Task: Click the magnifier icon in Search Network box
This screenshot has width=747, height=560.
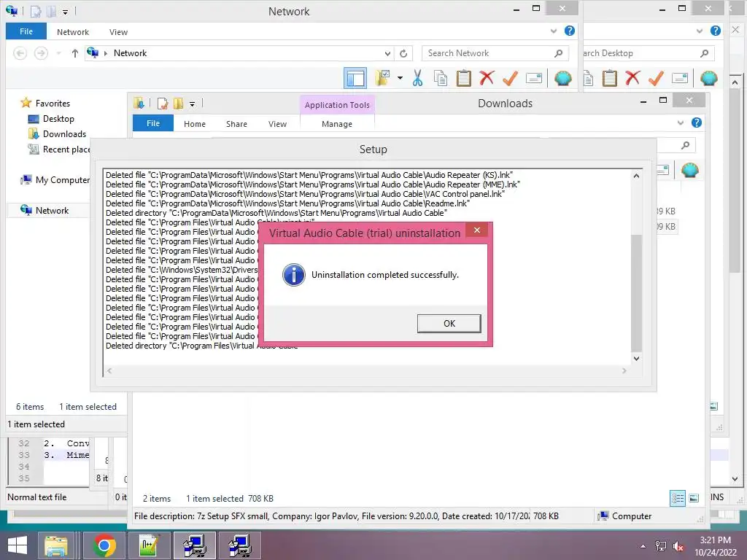Action: coord(558,53)
